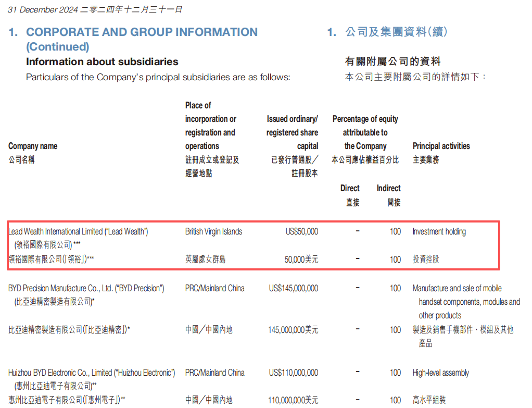Click the "British Virgin Islands" cell
Screen dimensions: 532x408
[214, 231]
